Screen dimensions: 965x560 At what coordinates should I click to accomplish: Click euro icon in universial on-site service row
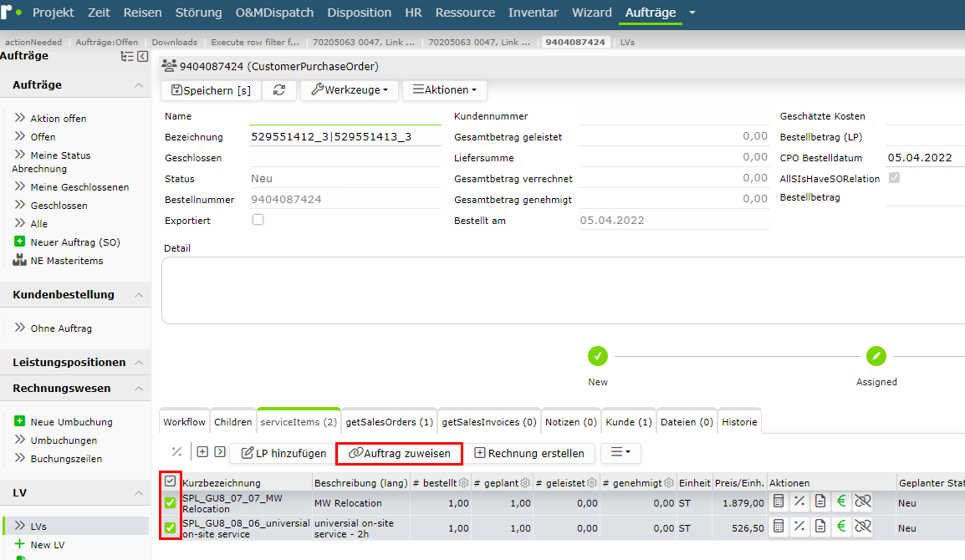point(841,527)
